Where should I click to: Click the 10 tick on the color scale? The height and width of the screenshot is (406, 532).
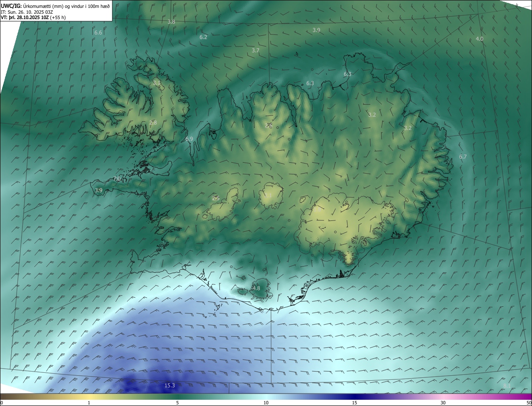pyautogui.click(x=266, y=403)
